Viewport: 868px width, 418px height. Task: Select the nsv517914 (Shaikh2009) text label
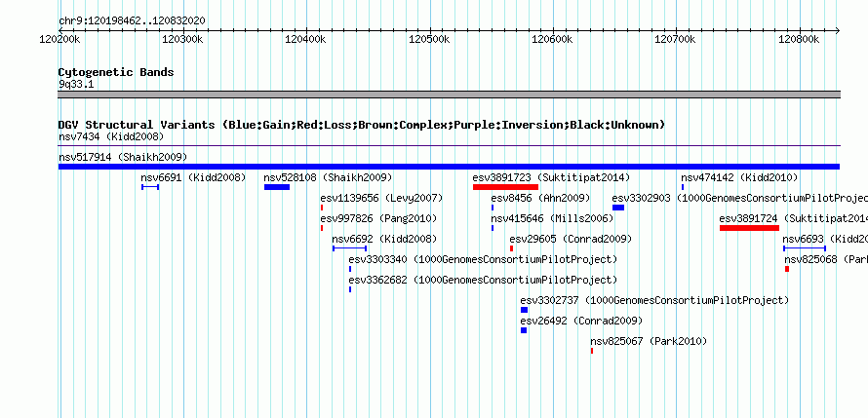[x=123, y=157]
